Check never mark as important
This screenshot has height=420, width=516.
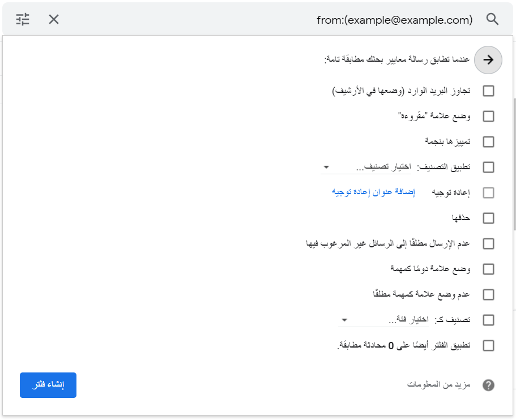(488, 295)
